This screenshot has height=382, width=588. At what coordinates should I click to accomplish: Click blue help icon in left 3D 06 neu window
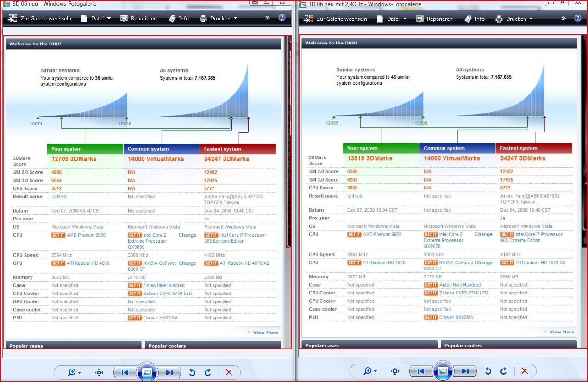282,18
